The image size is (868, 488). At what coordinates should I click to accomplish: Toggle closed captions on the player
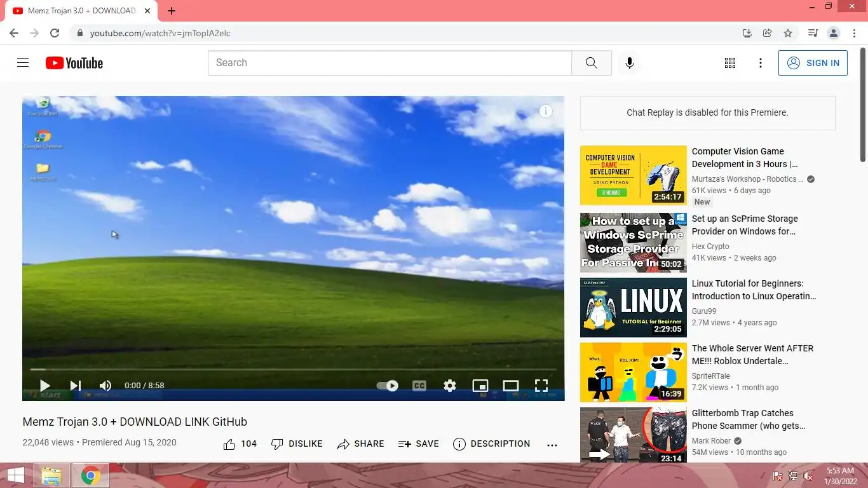coord(419,385)
